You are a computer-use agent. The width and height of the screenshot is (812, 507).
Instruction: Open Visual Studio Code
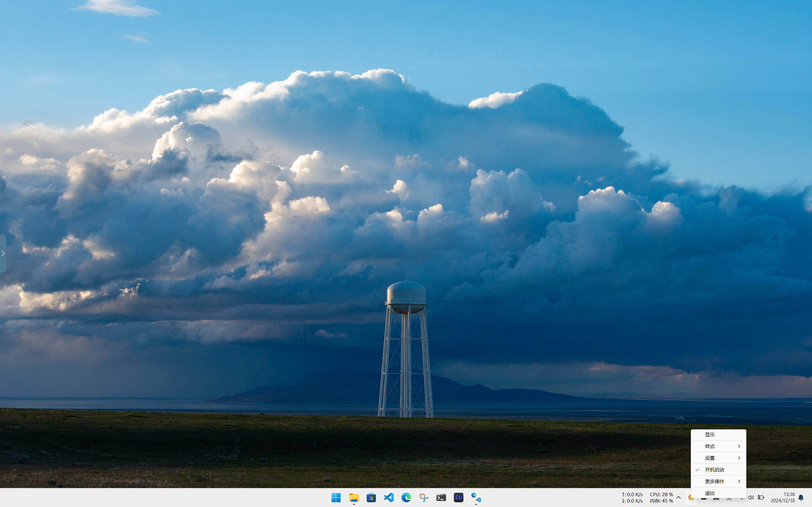[389, 497]
